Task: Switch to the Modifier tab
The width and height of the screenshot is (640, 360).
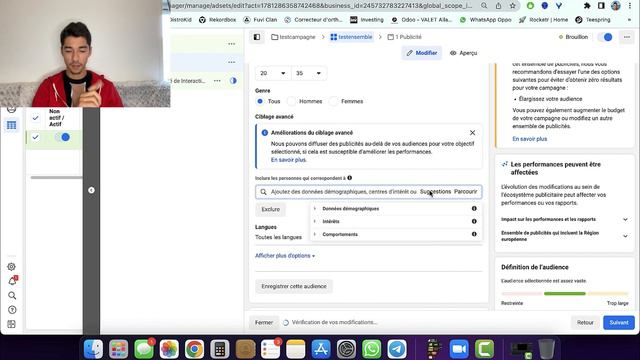Action: click(x=422, y=53)
